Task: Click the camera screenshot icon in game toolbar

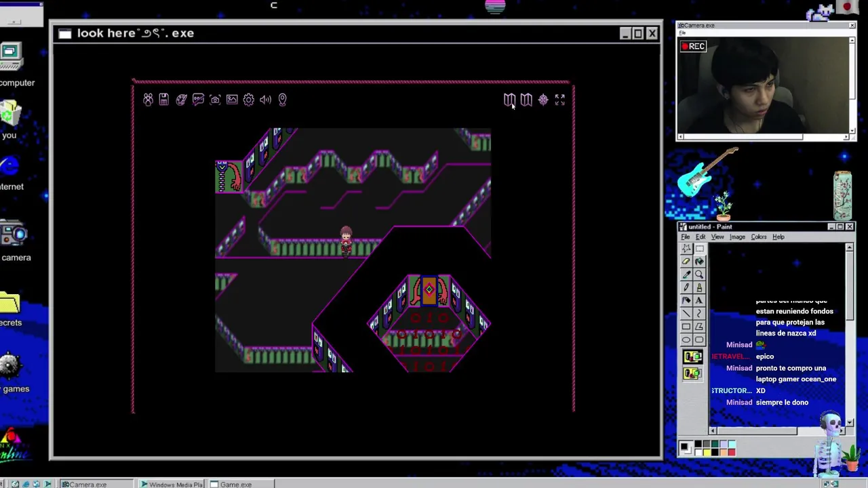Action: point(215,100)
